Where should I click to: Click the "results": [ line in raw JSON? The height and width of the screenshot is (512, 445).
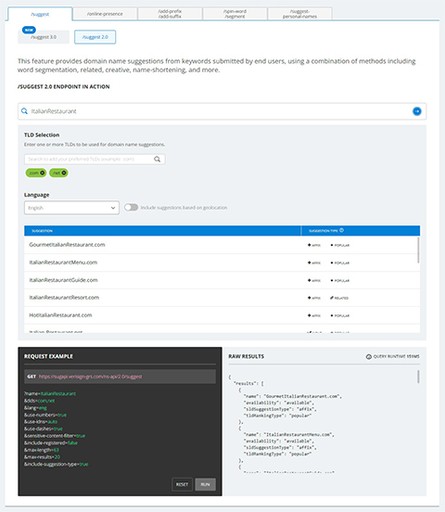pyautogui.click(x=249, y=383)
